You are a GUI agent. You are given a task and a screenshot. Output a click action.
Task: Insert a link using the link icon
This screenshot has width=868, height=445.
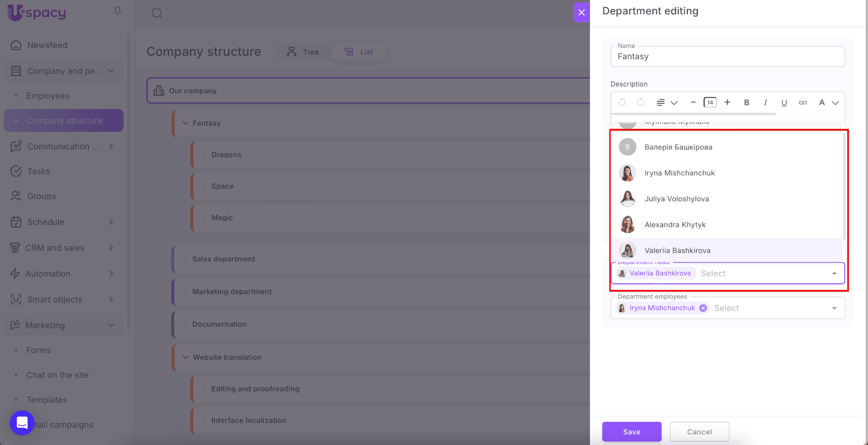(x=802, y=102)
